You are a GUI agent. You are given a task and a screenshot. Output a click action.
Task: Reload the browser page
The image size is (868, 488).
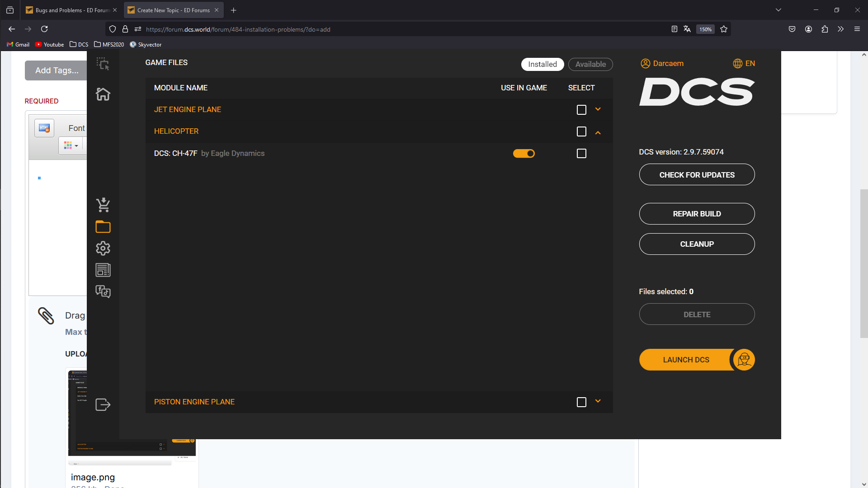44,29
